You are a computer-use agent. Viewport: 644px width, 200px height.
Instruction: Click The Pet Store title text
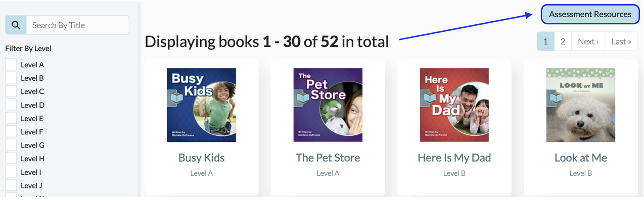(x=328, y=158)
